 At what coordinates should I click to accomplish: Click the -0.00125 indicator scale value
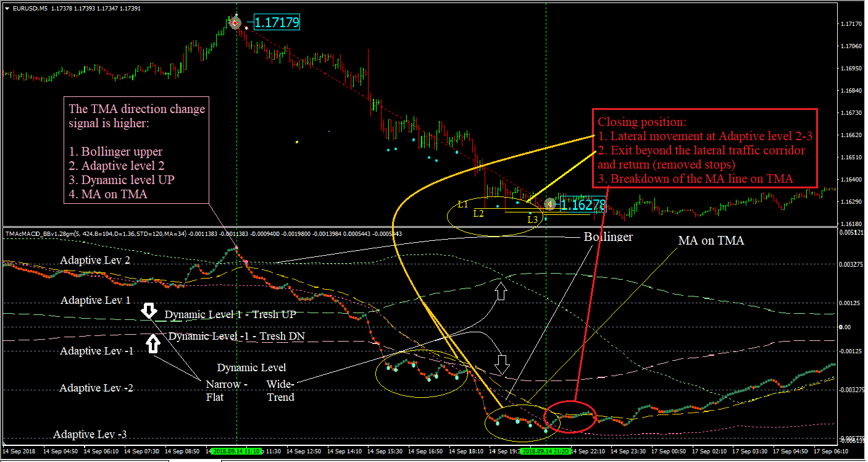tap(851, 351)
